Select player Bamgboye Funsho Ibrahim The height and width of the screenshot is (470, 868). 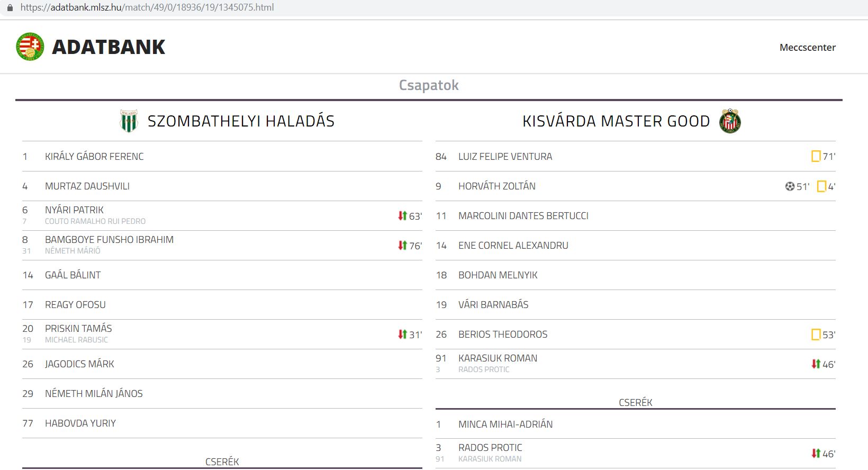point(109,239)
